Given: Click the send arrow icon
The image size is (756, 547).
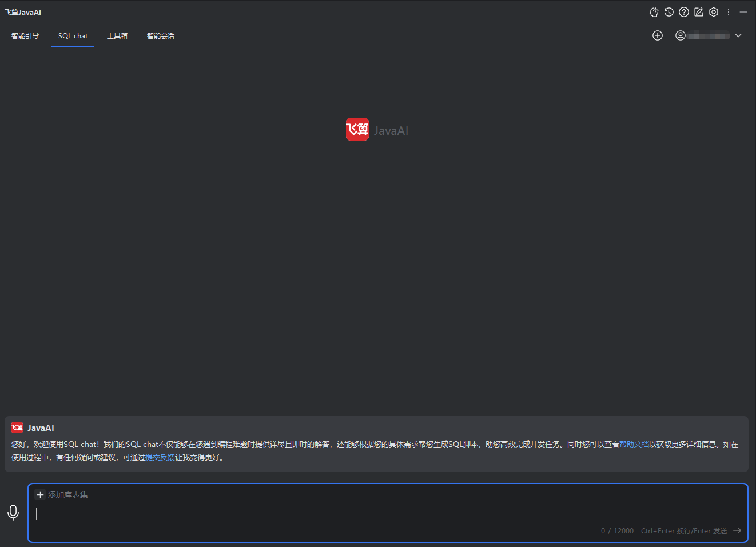Looking at the screenshot, I should 737,530.
